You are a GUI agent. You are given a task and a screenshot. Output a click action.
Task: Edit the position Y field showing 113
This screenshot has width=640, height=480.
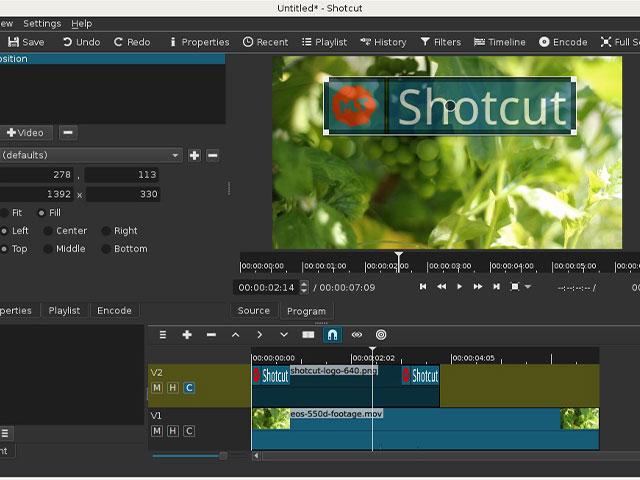(122, 175)
